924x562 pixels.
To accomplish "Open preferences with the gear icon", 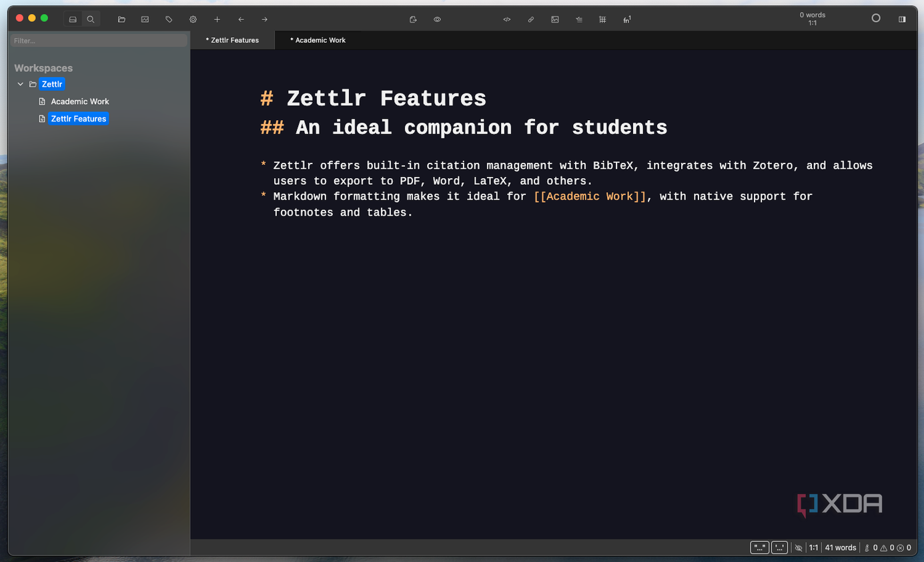I will (x=193, y=19).
